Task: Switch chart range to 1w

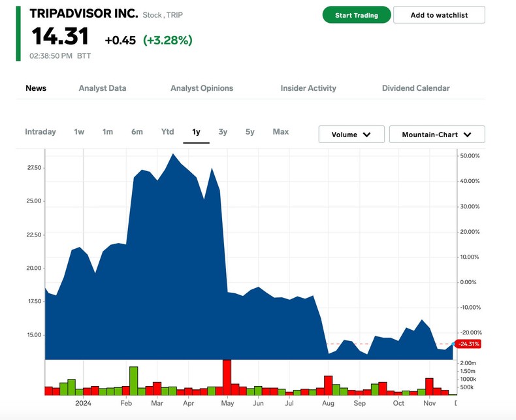Action: pyautogui.click(x=79, y=132)
